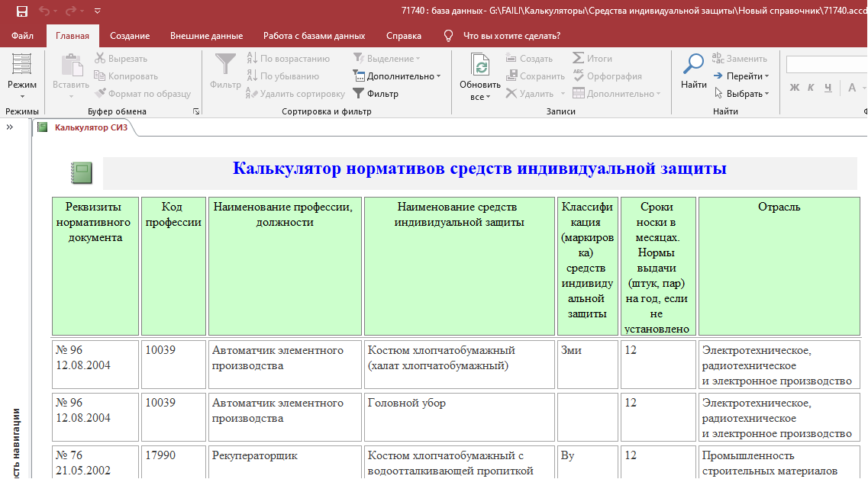Open the Выделение filter dropdown
Screen dimensions: 868x479
(x=387, y=59)
